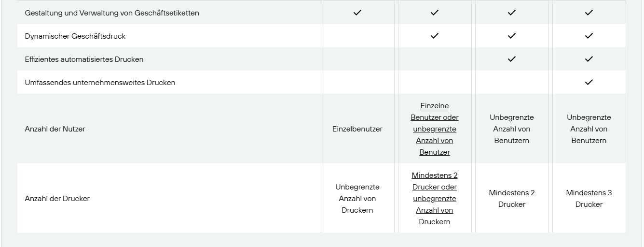The width and height of the screenshot is (644, 247).
Task: Click the last-column checkmark for Effizientes automatisiertes Drucken
Action: tap(589, 59)
